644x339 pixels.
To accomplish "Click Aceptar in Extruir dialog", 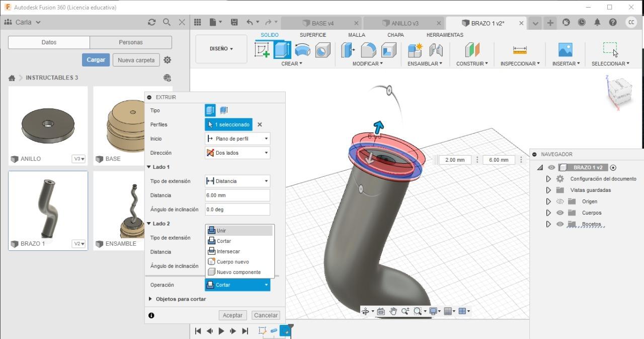I will pyautogui.click(x=232, y=315).
